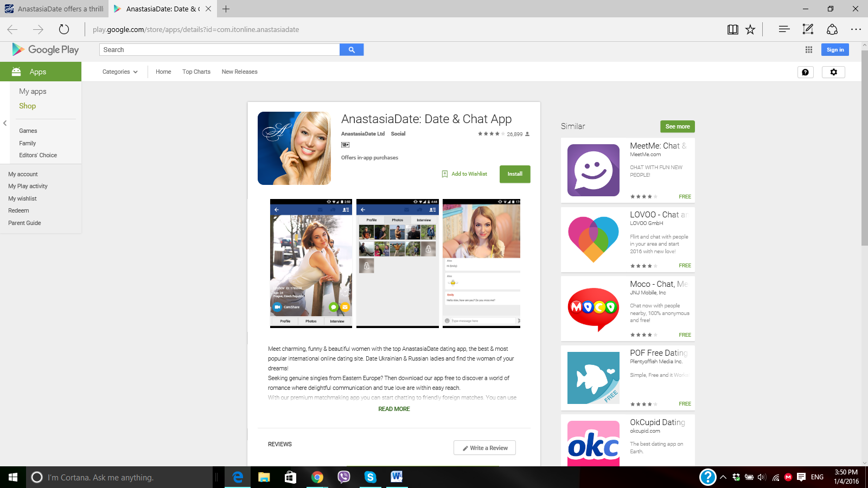Open Top Charts

(x=196, y=72)
